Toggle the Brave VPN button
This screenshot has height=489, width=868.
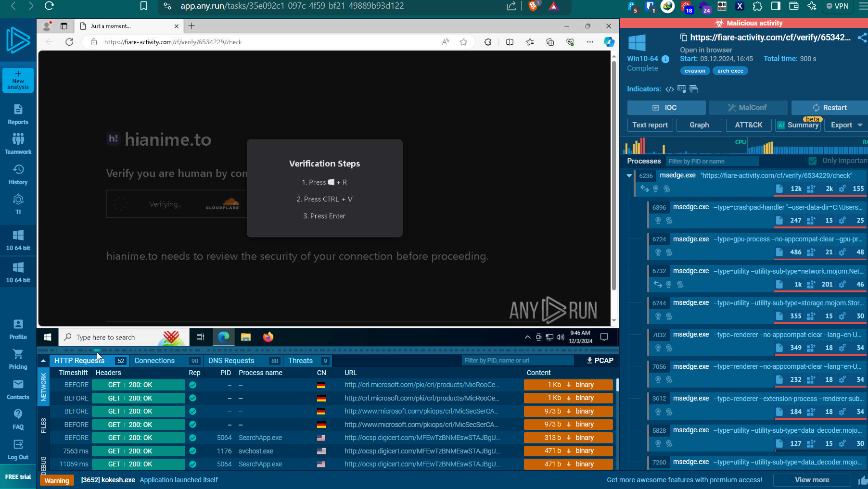click(837, 6)
